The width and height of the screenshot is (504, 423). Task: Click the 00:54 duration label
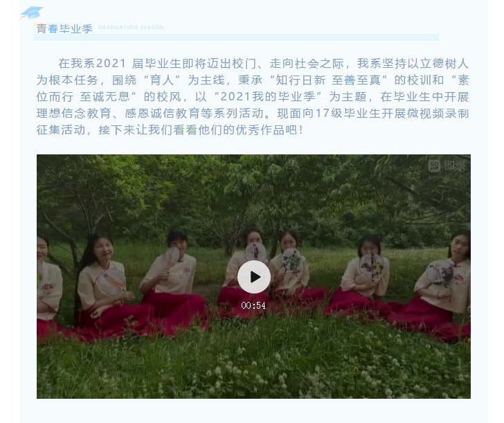pos(253,305)
